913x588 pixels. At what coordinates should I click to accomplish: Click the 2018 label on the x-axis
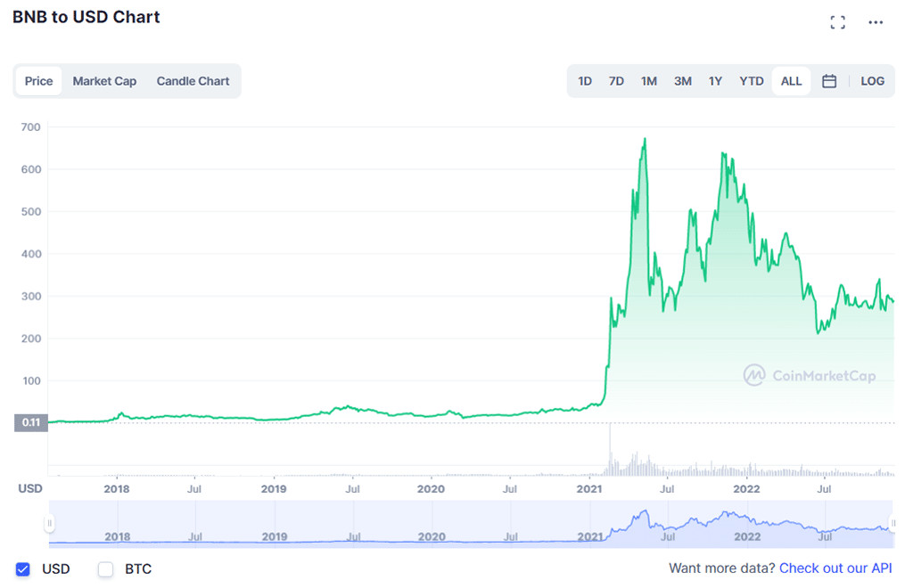point(117,489)
